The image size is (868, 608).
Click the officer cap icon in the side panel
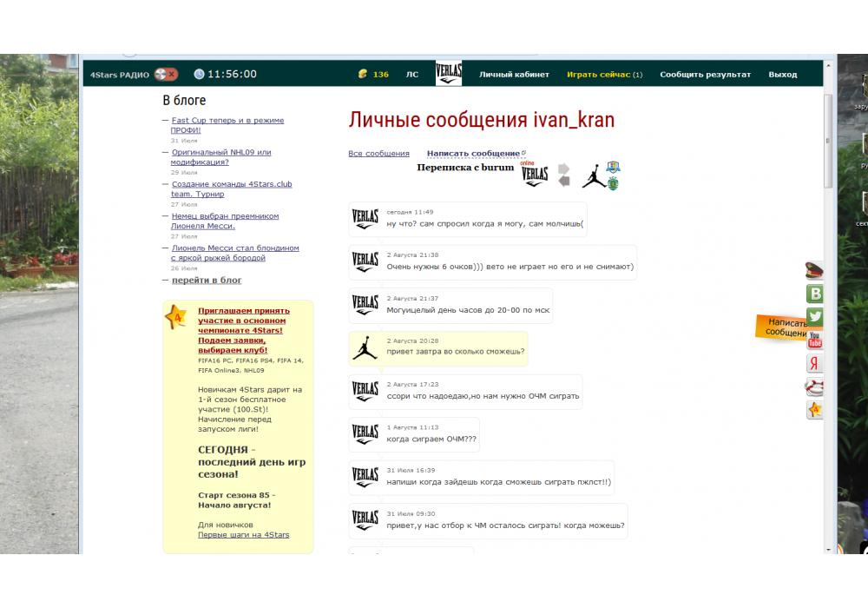[814, 270]
